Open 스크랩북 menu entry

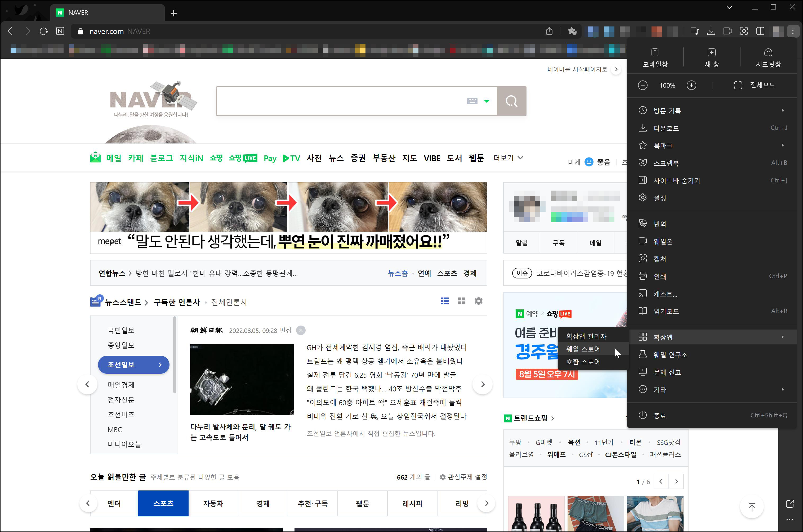point(712,163)
